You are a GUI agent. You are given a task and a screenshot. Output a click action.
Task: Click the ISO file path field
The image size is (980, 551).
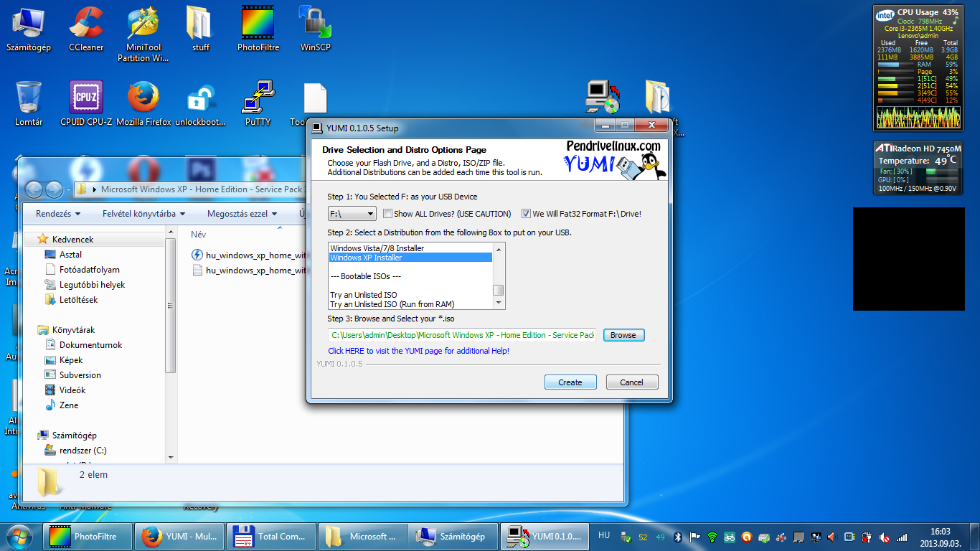(463, 335)
